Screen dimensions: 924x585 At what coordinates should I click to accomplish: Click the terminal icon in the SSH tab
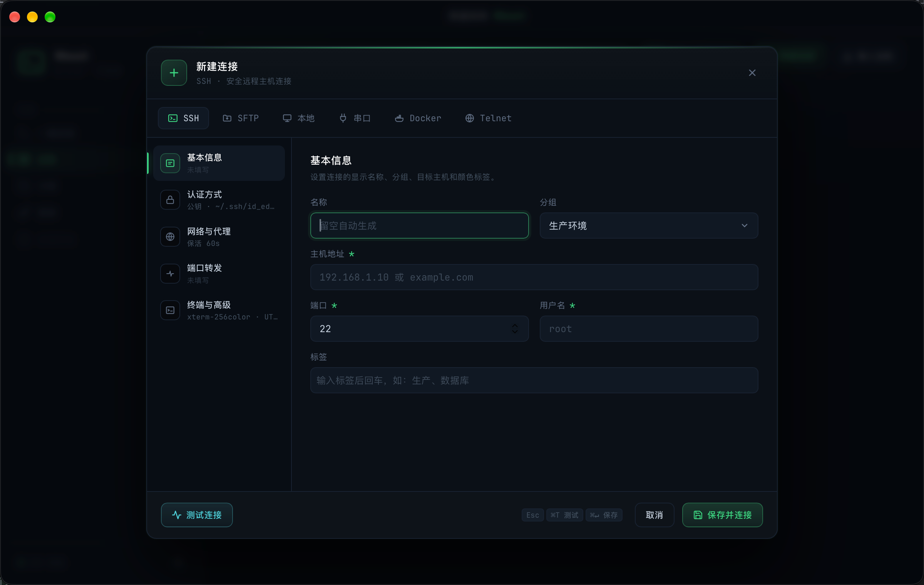[x=173, y=118]
